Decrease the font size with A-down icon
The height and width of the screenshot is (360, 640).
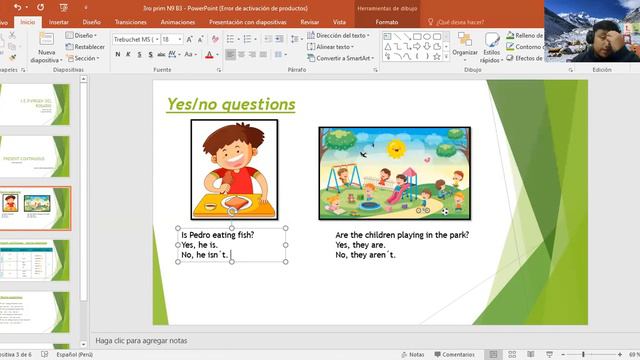[x=200, y=39]
